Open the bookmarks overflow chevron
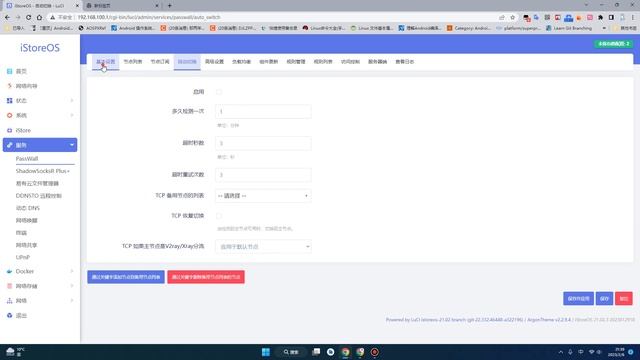Screen dimensions: 640x360 pos(604,28)
